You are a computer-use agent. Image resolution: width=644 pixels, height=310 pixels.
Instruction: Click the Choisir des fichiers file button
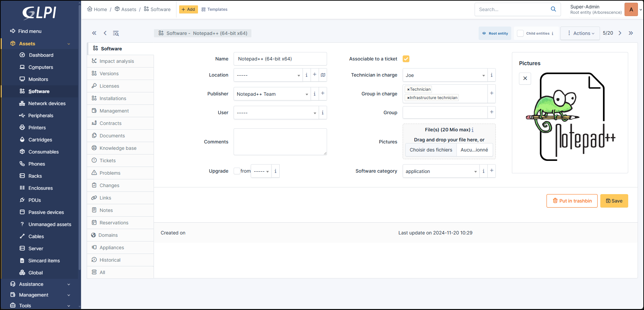431,150
